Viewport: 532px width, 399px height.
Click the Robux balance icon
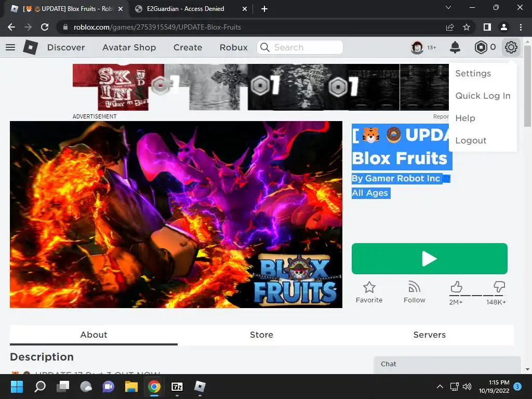[x=481, y=47]
